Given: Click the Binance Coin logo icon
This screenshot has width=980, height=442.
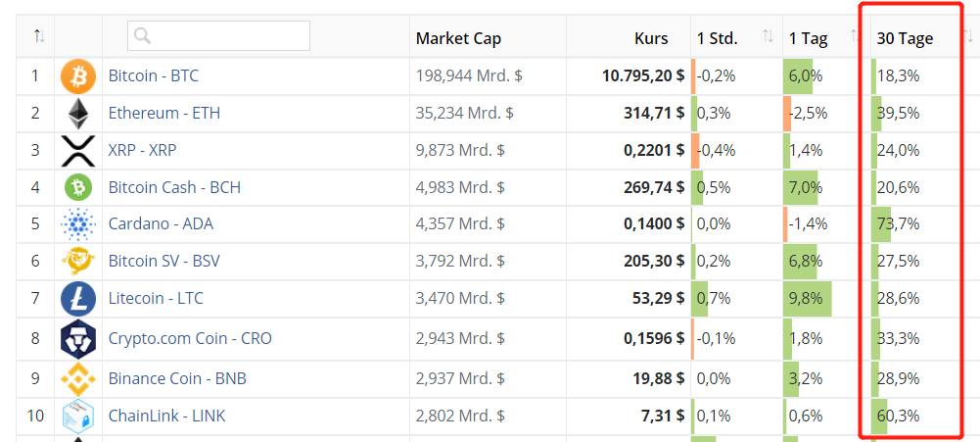Looking at the screenshot, I should point(78,378).
